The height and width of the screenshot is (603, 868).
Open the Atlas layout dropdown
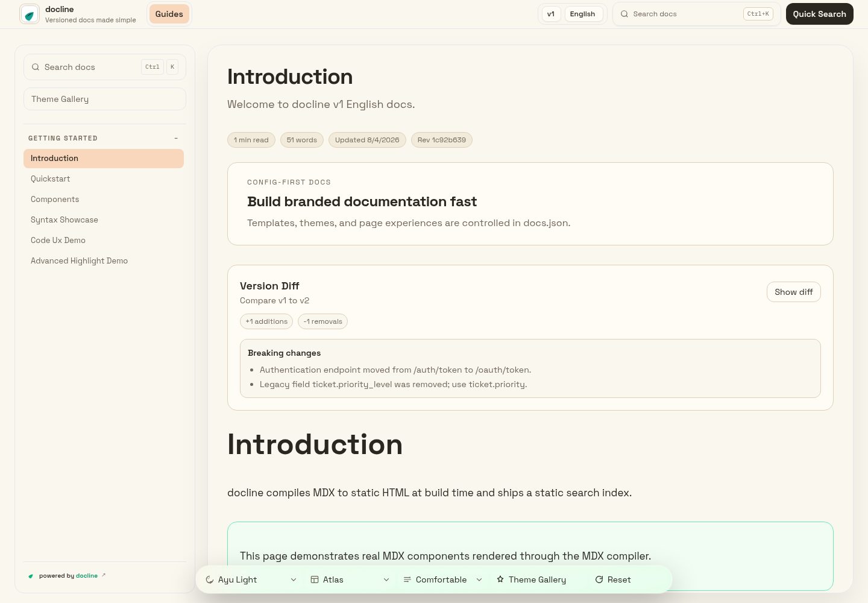[350, 579]
